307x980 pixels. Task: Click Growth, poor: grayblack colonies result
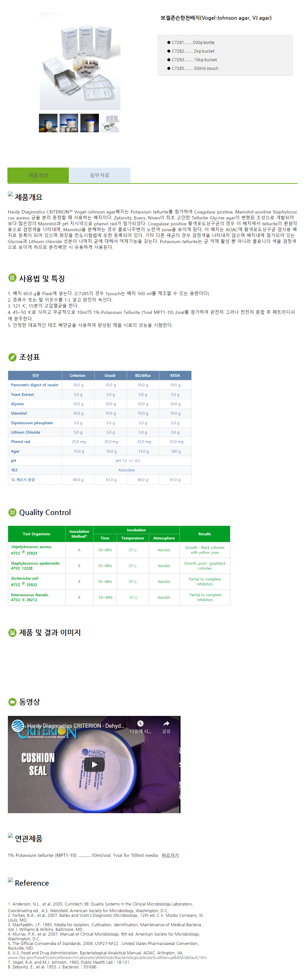point(205,566)
